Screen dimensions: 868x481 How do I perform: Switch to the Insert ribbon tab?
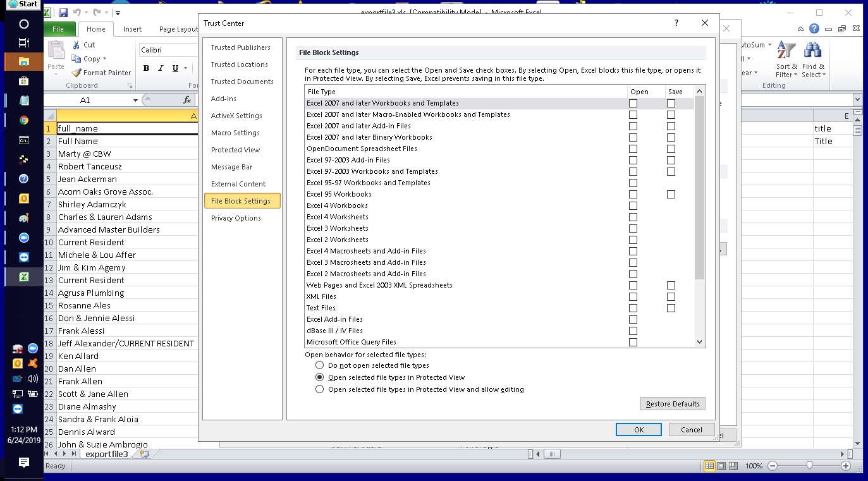tap(133, 29)
